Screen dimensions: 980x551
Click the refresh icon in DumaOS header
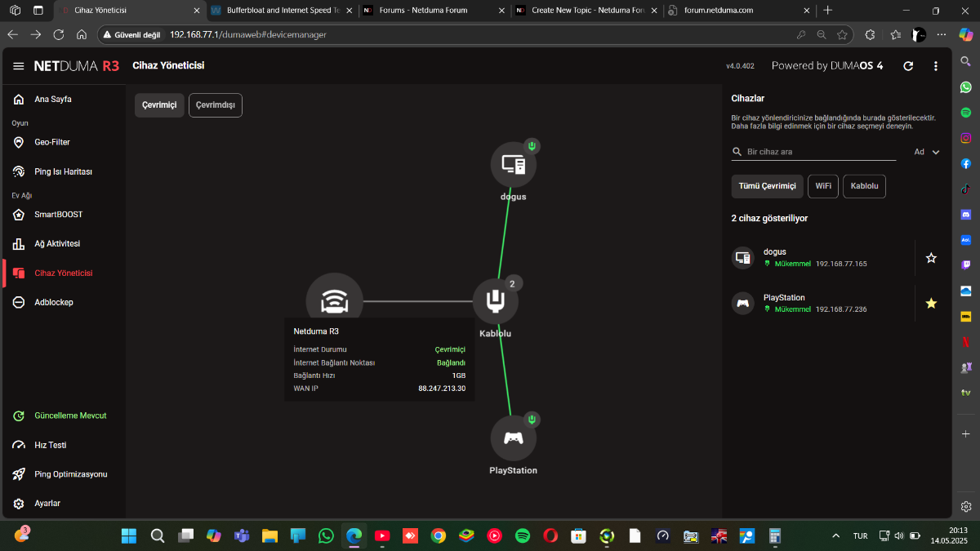pos(908,66)
